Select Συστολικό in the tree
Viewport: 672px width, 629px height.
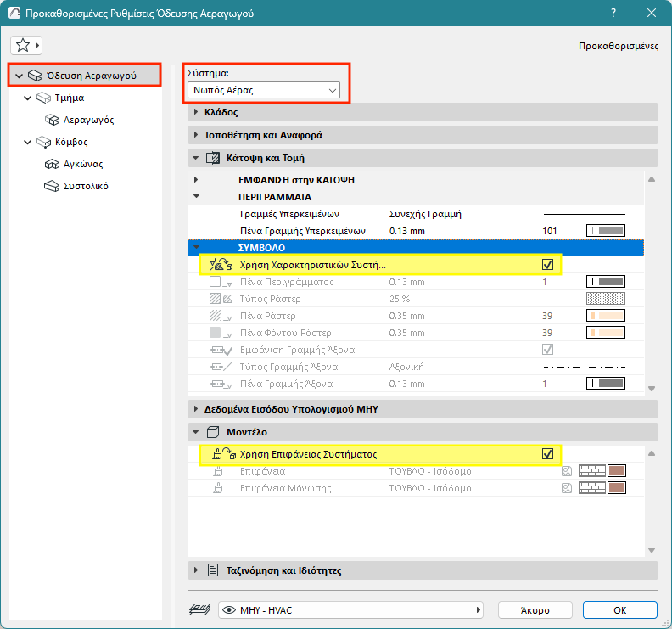pos(86,186)
